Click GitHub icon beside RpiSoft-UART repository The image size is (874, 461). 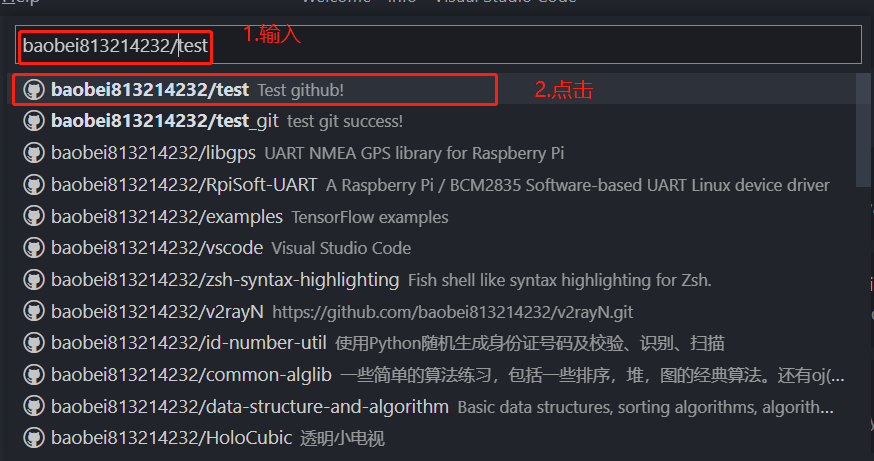[x=34, y=185]
